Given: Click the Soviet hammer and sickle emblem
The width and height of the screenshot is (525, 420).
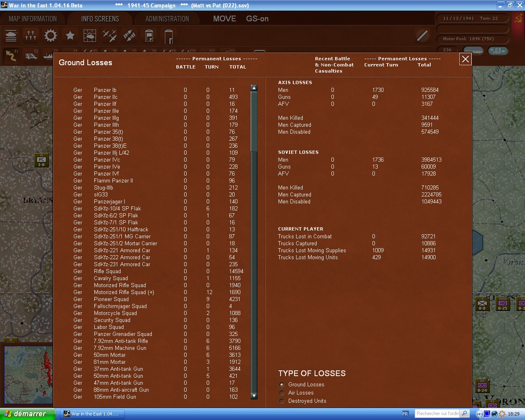Looking at the screenshot, I should point(518,19).
